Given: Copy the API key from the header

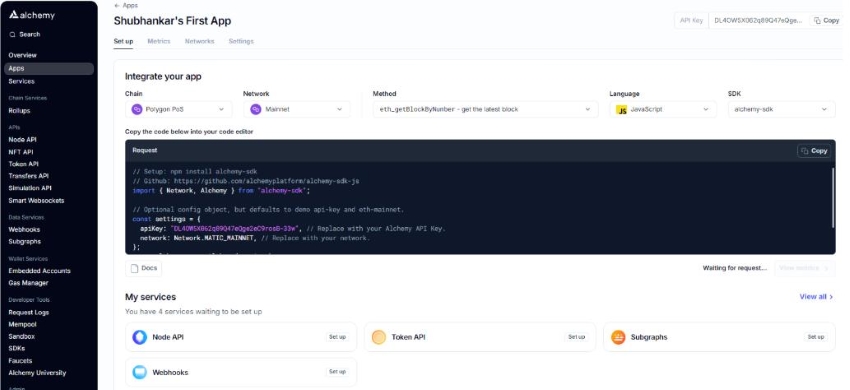Looking at the screenshot, I should click(826, 20).
